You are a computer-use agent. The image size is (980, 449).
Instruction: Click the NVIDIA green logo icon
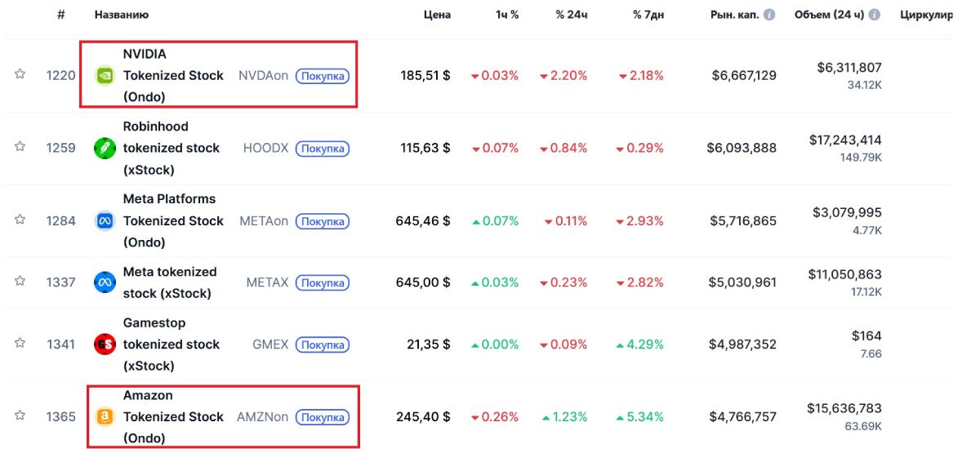click(x=105, y=75)
